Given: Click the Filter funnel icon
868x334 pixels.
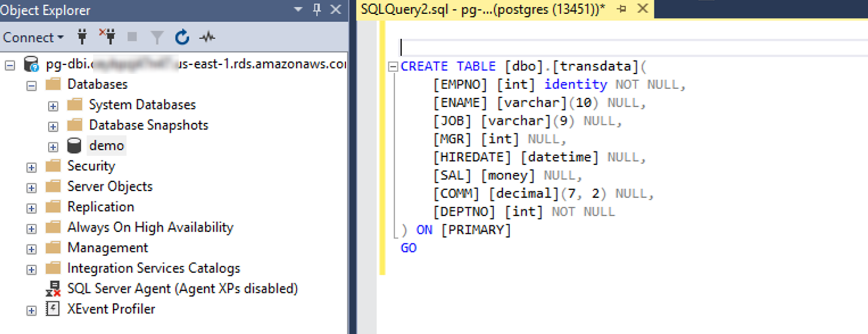Looking at the screenshot, I should (x=157, y=37).
